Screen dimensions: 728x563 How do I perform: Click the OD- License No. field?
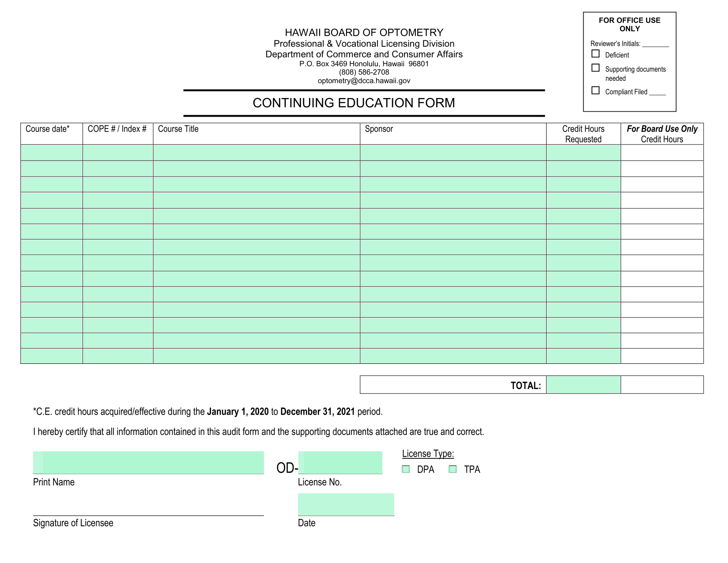coord(340,462)
